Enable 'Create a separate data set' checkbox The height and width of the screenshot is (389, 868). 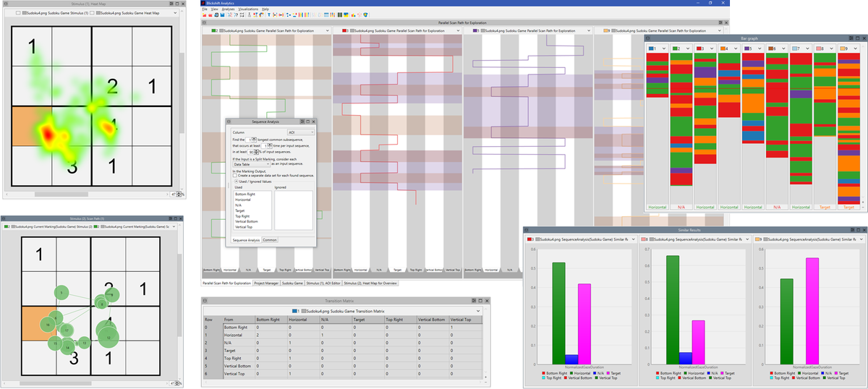pos(235,175)
